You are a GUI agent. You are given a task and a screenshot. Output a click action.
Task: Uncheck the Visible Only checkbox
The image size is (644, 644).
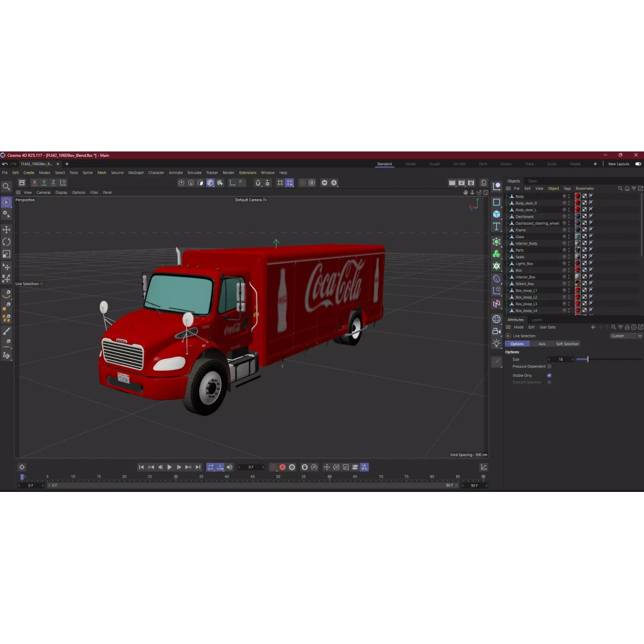549,376
